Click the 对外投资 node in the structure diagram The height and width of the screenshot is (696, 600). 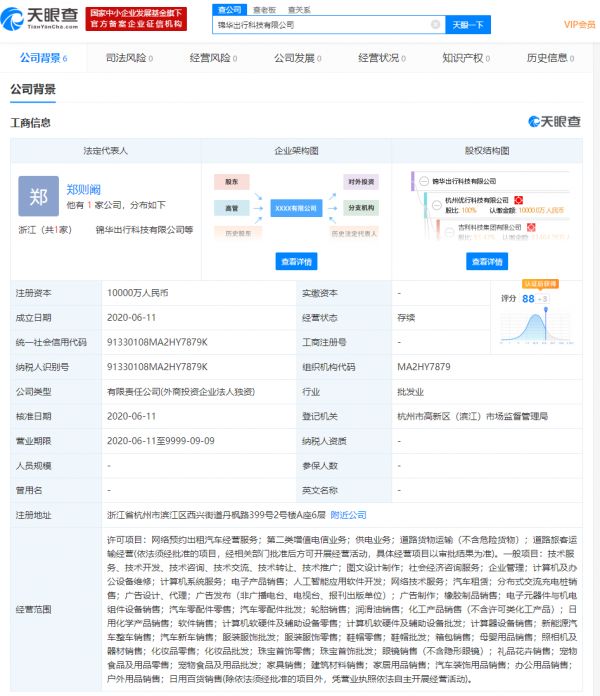click(360, 182)
